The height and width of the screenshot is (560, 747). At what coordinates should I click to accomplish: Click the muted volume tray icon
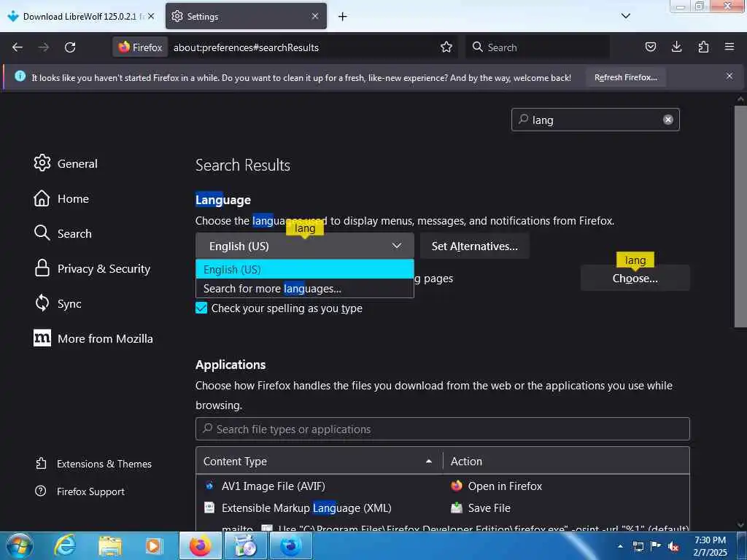click(673, 547)
